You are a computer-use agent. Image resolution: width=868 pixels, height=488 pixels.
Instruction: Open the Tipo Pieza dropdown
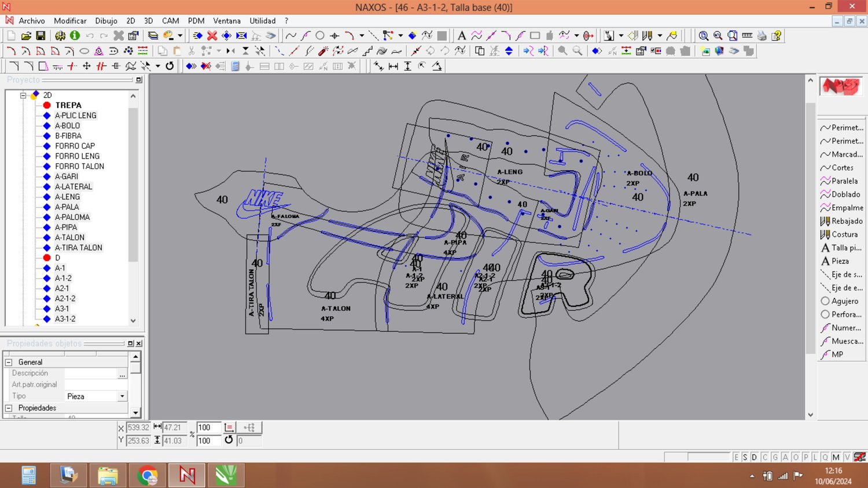[122, 397]
